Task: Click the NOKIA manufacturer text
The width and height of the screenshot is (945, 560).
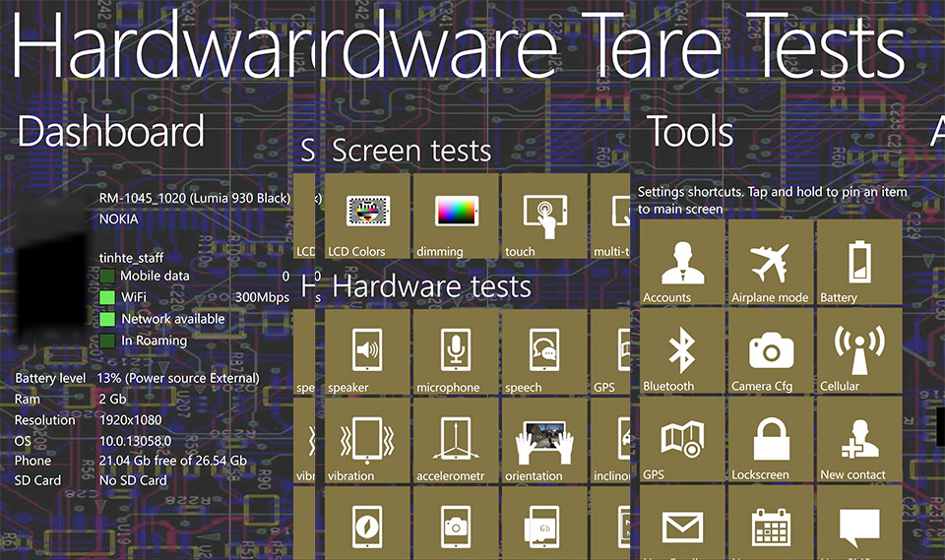Action: point(119,219)
